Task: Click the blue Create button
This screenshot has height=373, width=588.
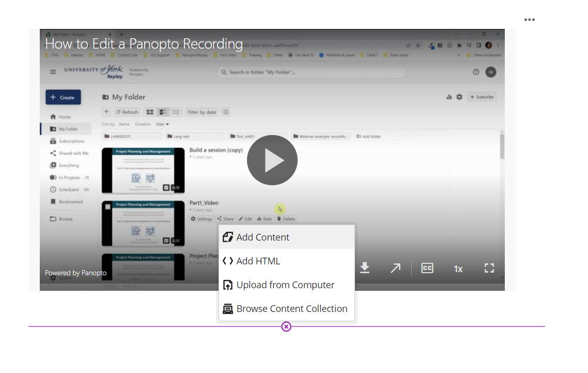Action: click(63, 97)
